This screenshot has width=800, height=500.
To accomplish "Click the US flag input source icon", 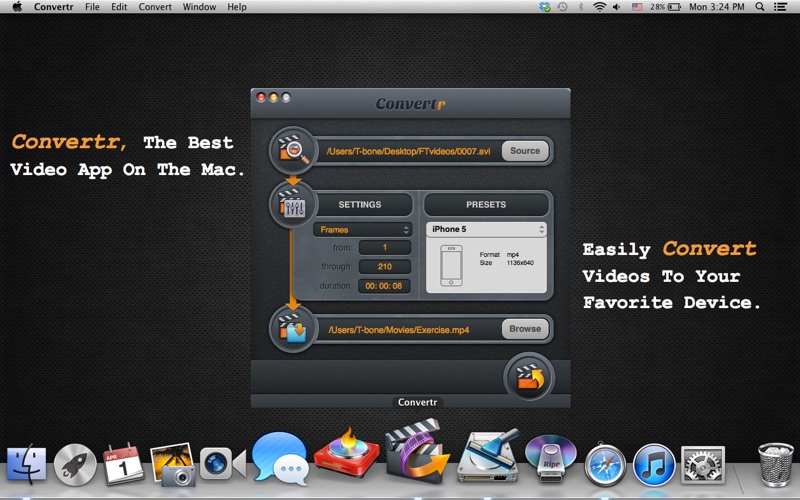I will 637,7.
